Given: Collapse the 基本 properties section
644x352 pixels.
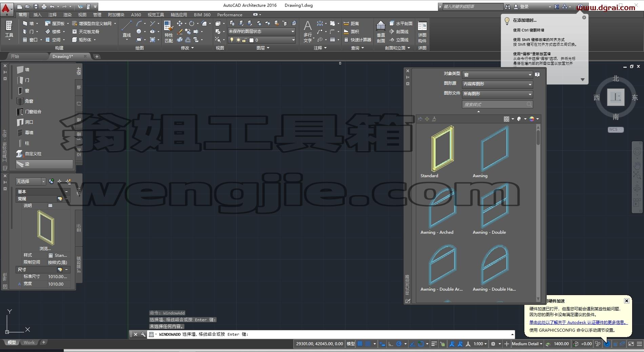Looking at the screenshot, I should click(66, 191).
